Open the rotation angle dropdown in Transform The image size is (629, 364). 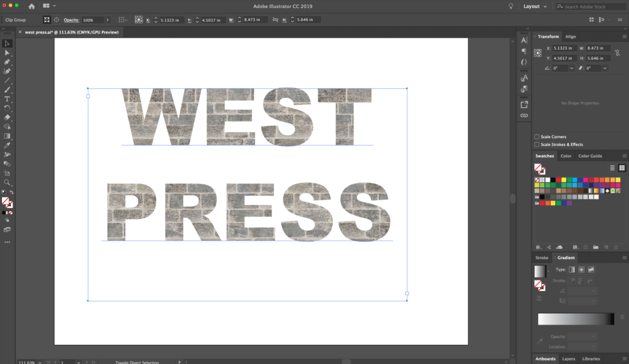point(571,68)
